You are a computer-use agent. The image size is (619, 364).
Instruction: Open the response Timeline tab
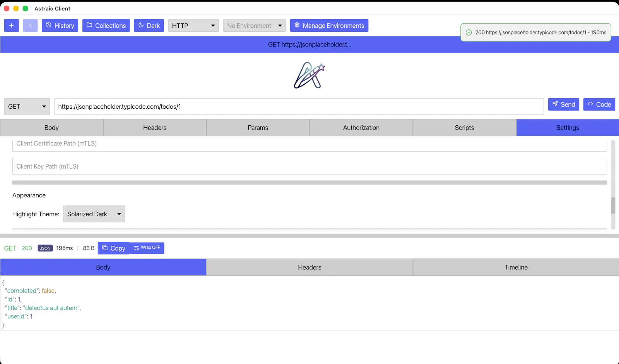click(x=516, y=267)
